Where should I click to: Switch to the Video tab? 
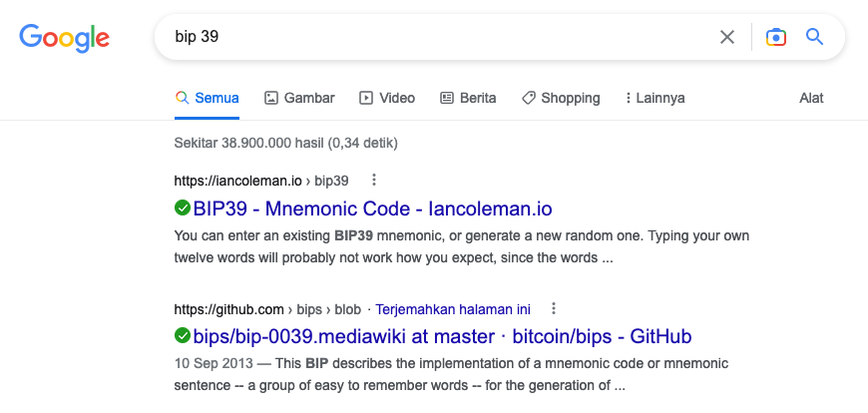pyautogui.click(x=387, y=98)
